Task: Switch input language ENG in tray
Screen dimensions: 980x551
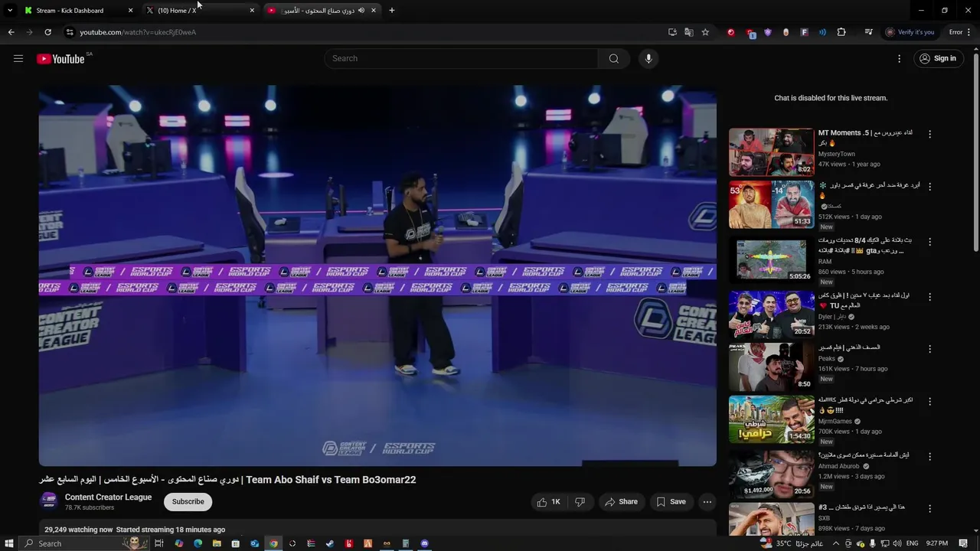Action: pyautogui.click(x=912, y=543)
